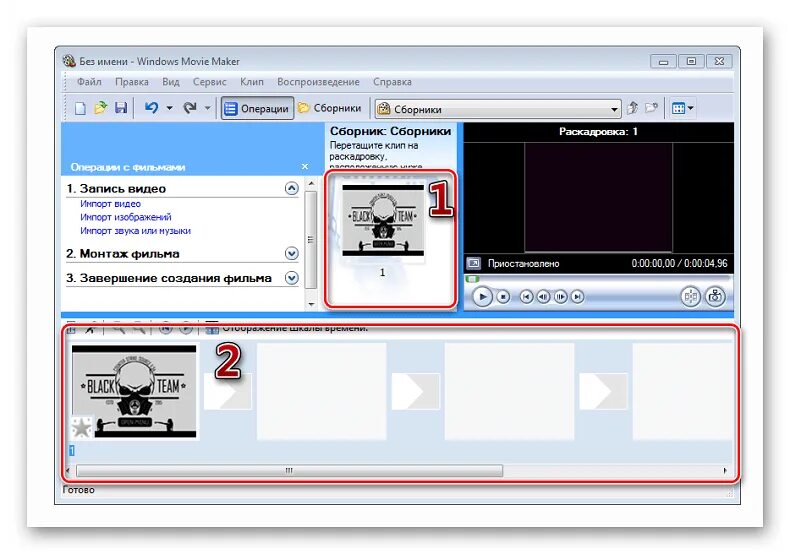This screenshot has width=790, height=554.
Task: Play the preview with the play button
Action: pyautogui.click(x=482, y=297)
